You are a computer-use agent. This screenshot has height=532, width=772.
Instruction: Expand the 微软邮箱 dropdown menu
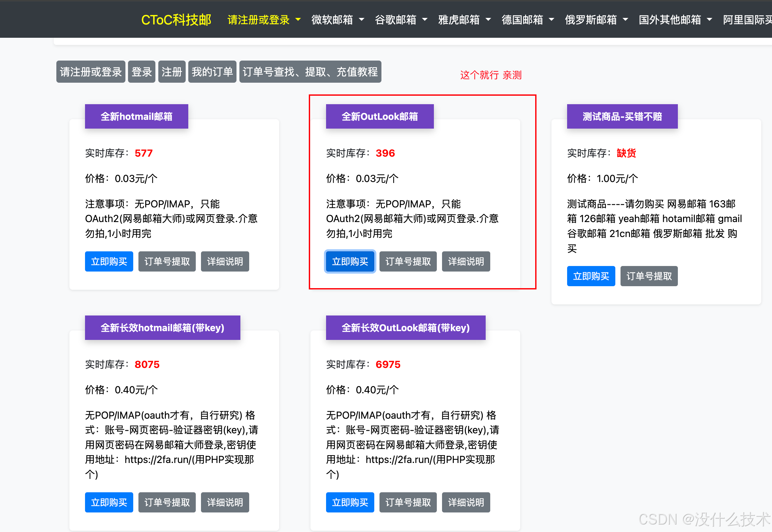click(x=337, y=20)
